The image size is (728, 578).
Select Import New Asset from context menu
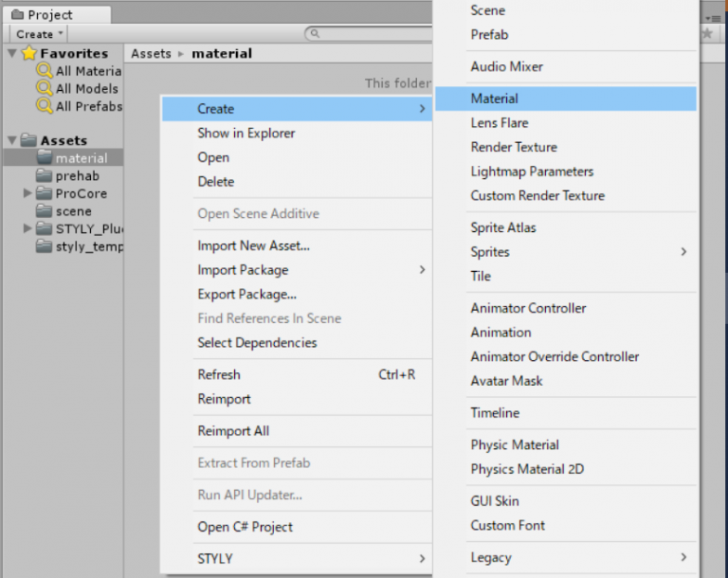pos(253,245)
